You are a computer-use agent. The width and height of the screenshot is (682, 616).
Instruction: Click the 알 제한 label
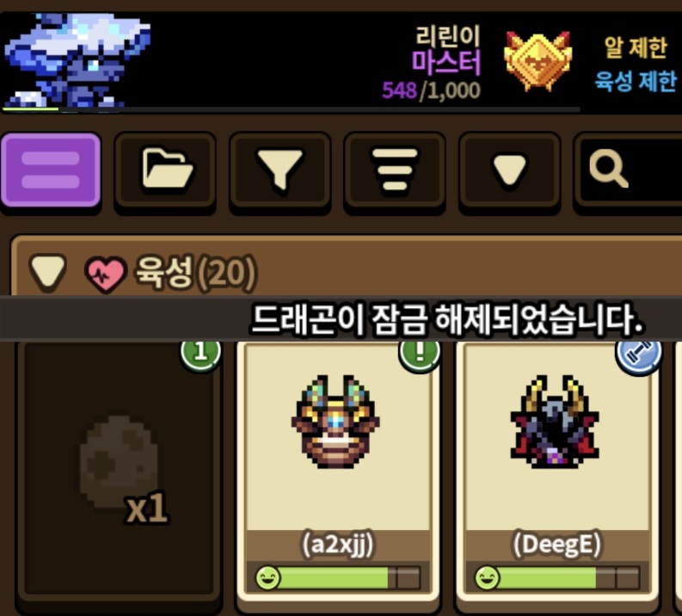coord(636,47)
